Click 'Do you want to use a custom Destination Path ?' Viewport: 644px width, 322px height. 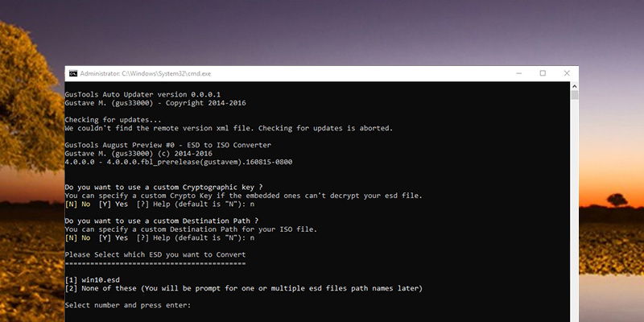pos(162,221)
